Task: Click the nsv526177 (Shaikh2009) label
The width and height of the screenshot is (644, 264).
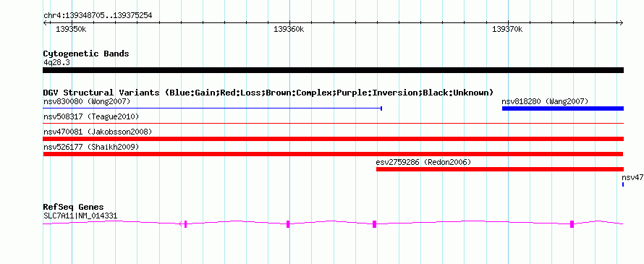Action: (91, 147)
